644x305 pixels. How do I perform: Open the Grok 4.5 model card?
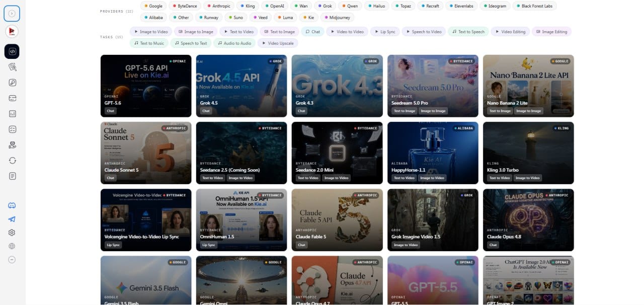(x=242, y=86)
